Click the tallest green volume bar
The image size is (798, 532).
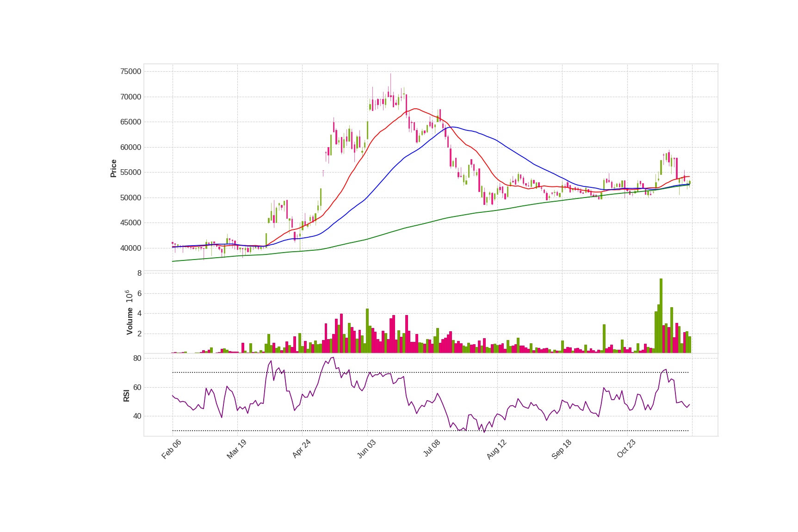(x=661, y=315)
